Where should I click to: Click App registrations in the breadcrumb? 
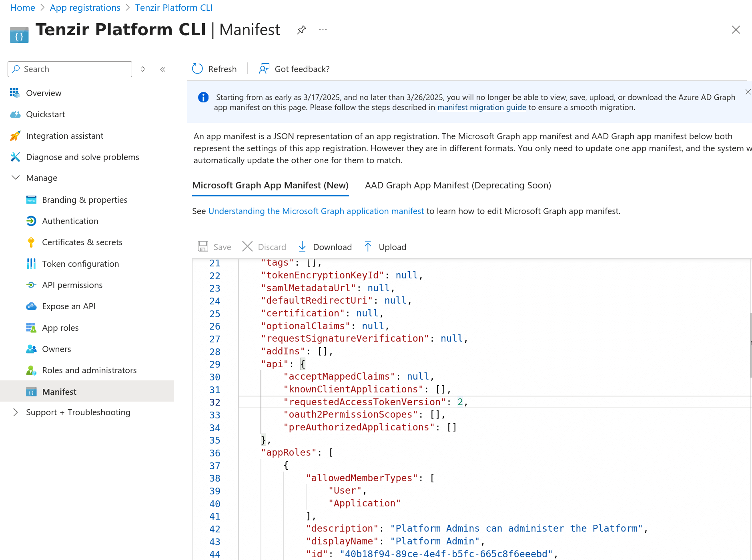[85, 8]
